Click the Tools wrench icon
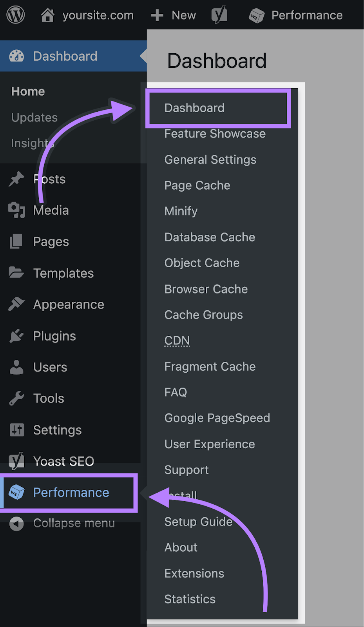364x627 pixels. coord(16,398)
